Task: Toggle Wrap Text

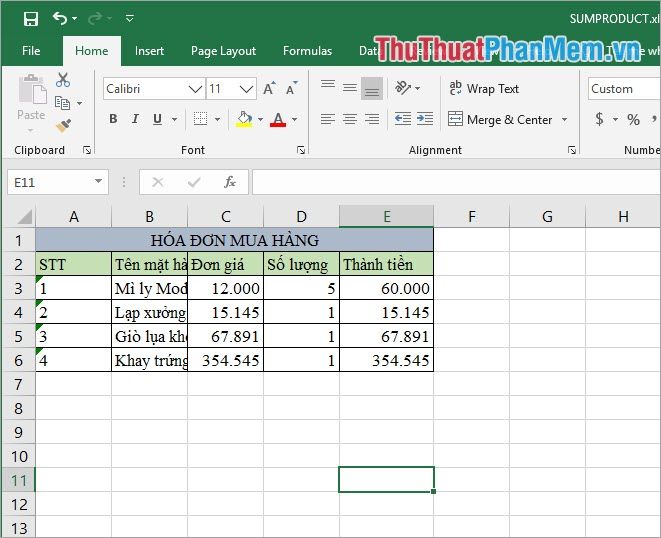Action: pyautogui.click(x=484, y=89)
